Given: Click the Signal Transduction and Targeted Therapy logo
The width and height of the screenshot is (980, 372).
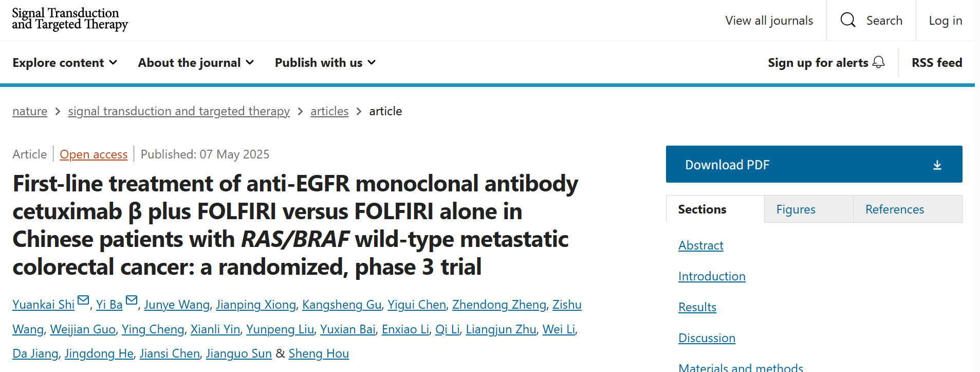Looking at the screenshot, I should 70,19.
